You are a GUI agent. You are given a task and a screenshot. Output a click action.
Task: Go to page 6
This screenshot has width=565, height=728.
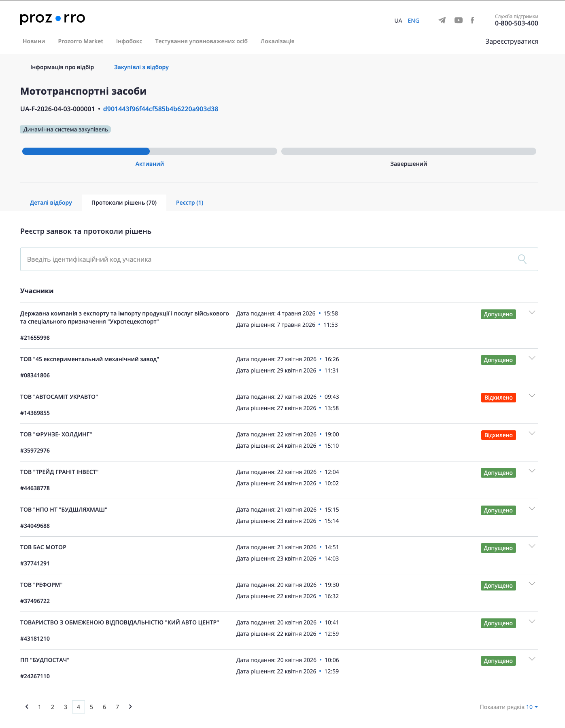(104, 707)
